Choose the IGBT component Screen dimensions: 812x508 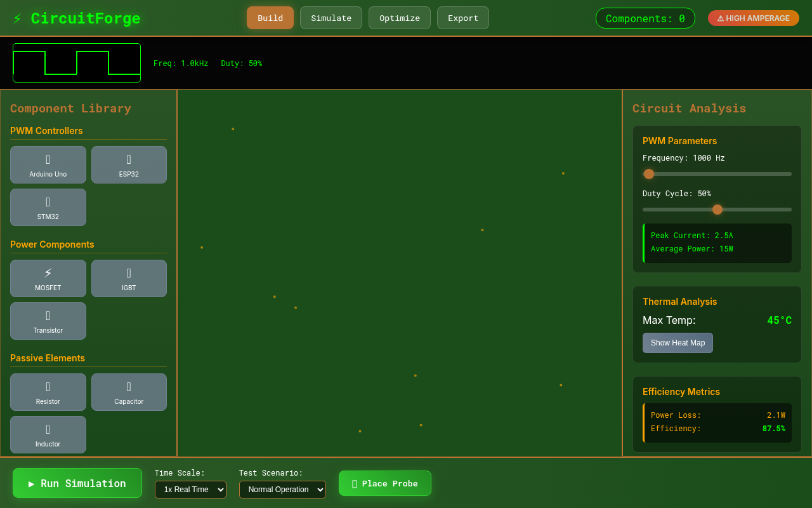(x=129, y=278)
